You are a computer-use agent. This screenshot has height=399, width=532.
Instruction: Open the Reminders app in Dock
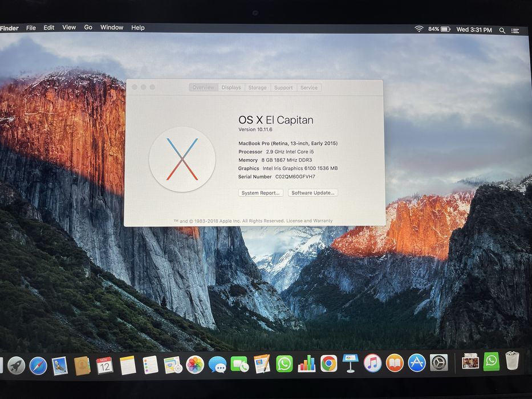click(151, 365)
